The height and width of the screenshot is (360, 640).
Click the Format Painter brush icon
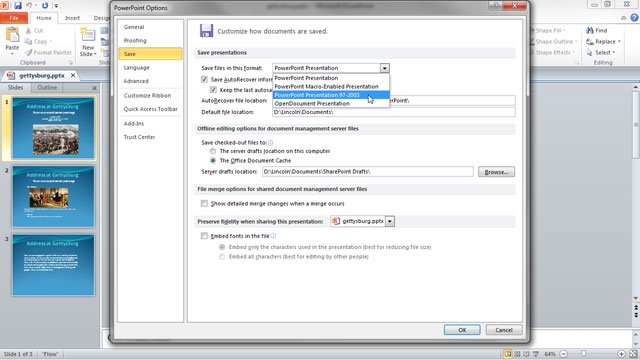[29, 53]
